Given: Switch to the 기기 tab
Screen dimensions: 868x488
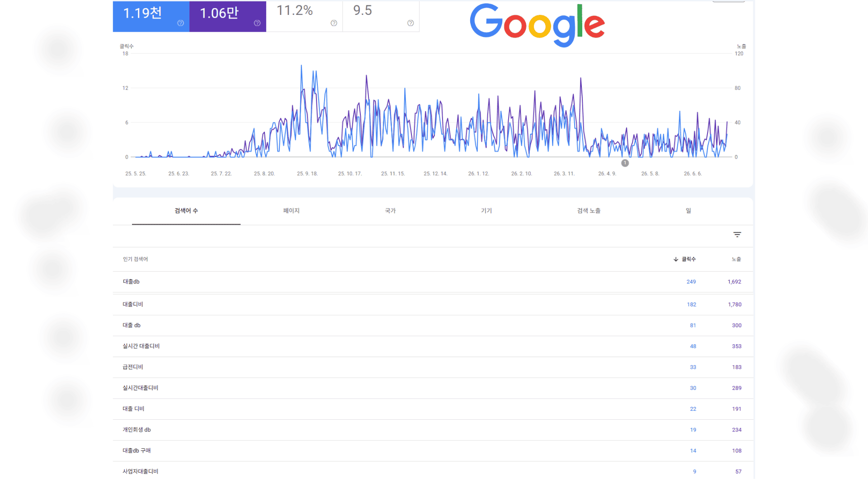Looking at the screenshot, I should pos(486,211).
